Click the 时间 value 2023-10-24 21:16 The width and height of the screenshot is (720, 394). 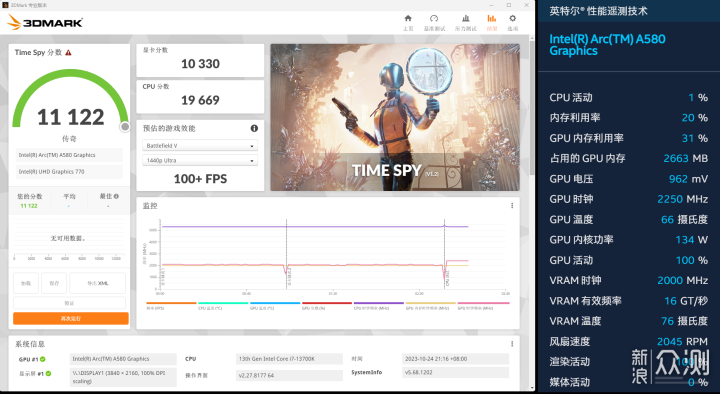(x=455, y=359)
